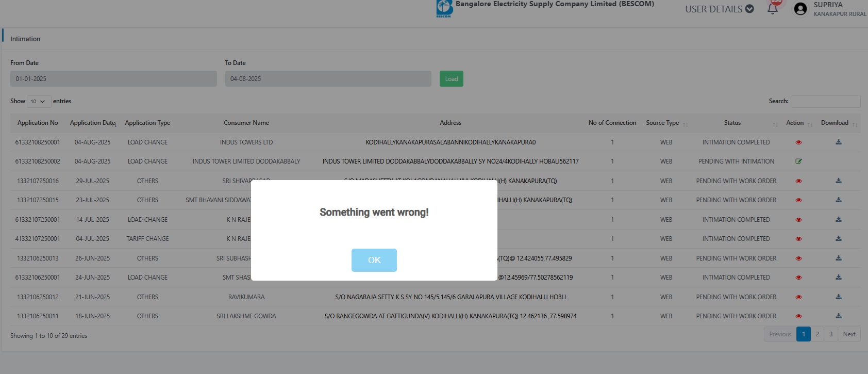Click the To Date field
The image size is (868, 374).
point(328,78)
